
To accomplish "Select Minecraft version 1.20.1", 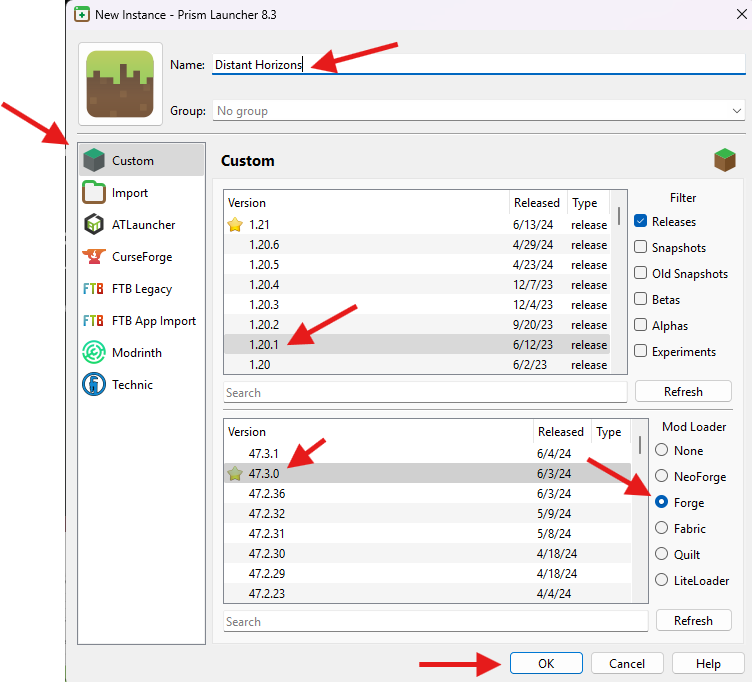I will [417, 344].
